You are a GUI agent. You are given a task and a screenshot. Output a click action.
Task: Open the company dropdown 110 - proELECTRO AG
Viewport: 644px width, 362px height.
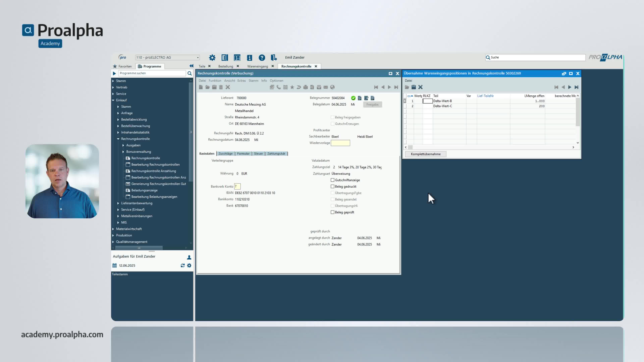click(198, 58)
